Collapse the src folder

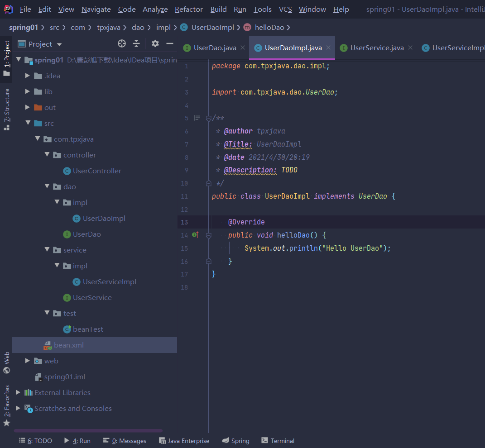point(28,123)
